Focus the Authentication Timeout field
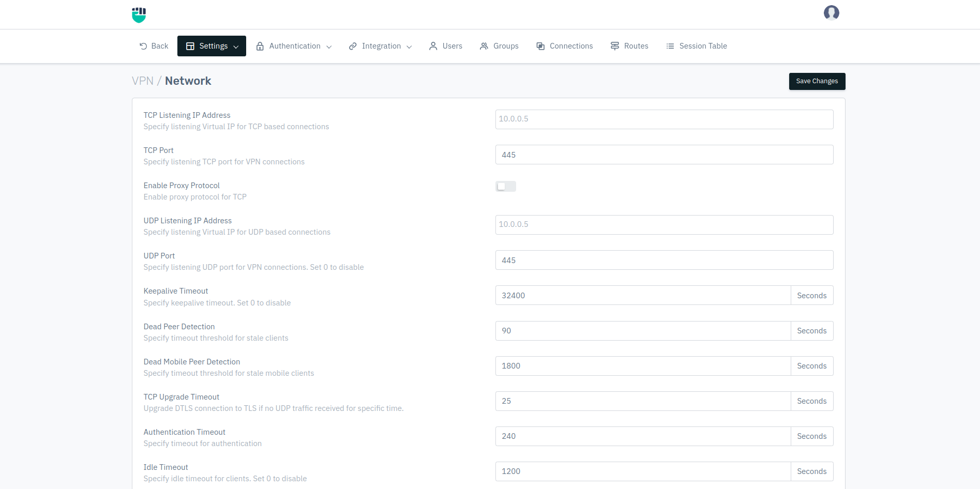 [x=643, y=436]
